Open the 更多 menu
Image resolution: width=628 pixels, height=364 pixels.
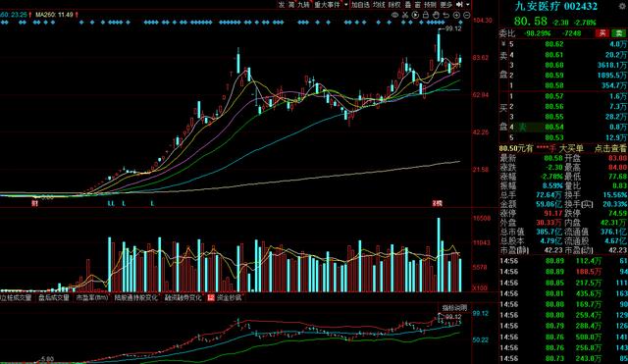(445, 4)
